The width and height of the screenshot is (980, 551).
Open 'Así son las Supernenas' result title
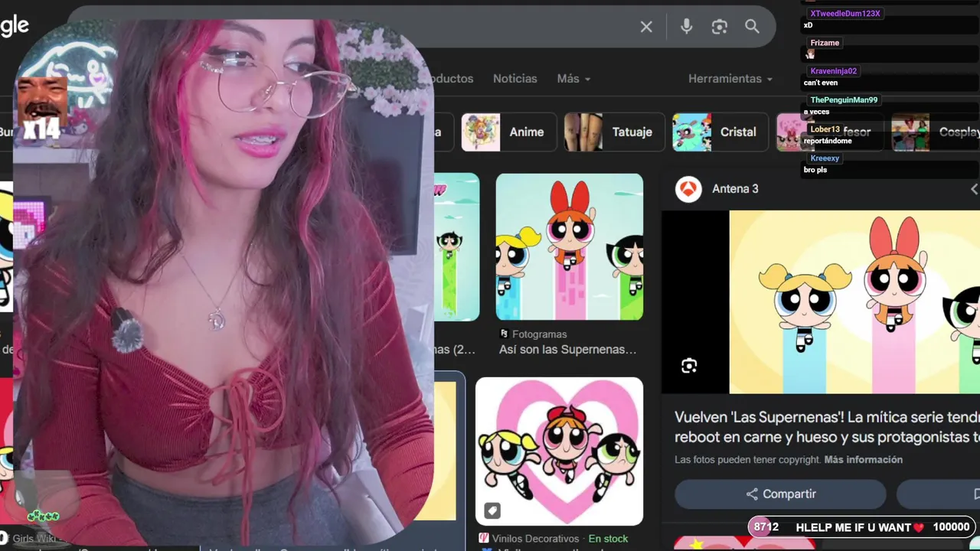click(x=568, y=350)
